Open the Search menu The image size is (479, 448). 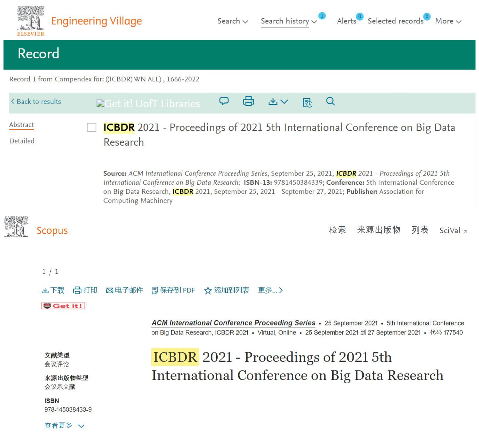(x=233, y=21)
